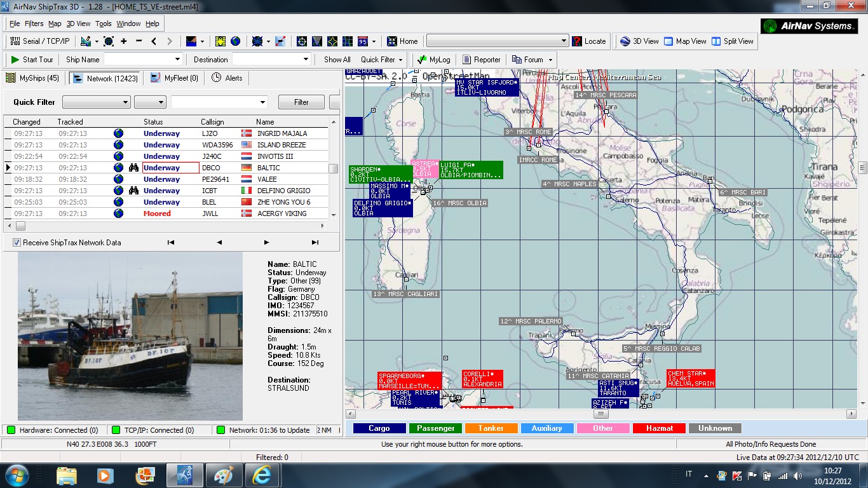Open the route 95 icon dropdown arrow
The image size is (868, 488).
point(374,41)
